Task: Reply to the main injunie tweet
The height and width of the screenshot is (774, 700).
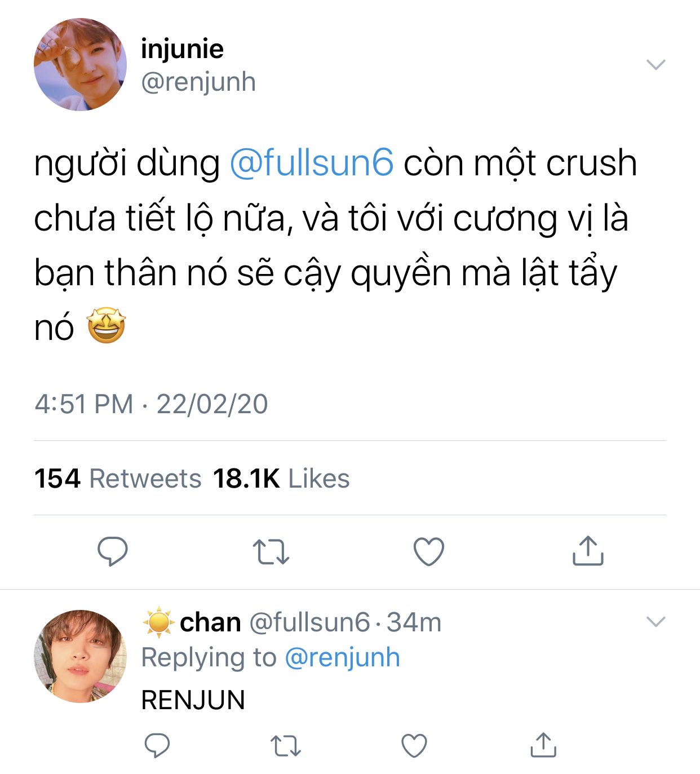Action: point(113,551)
